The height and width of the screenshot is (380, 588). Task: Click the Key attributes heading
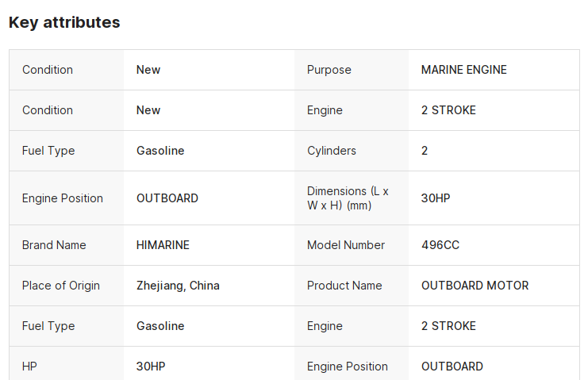tap(64, 22)
